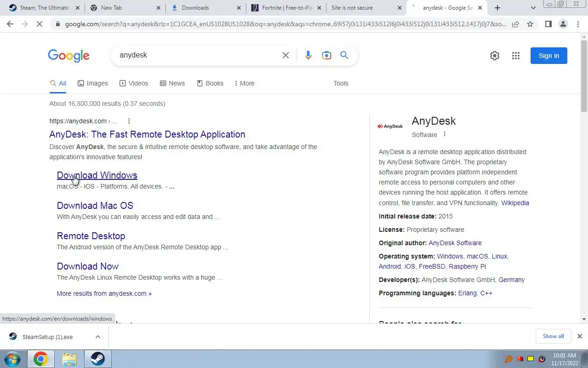The width and height of the screenshot is (588, 368).
Task: Close the anydesk Google Search tab
Action: [x=480, y=8]
